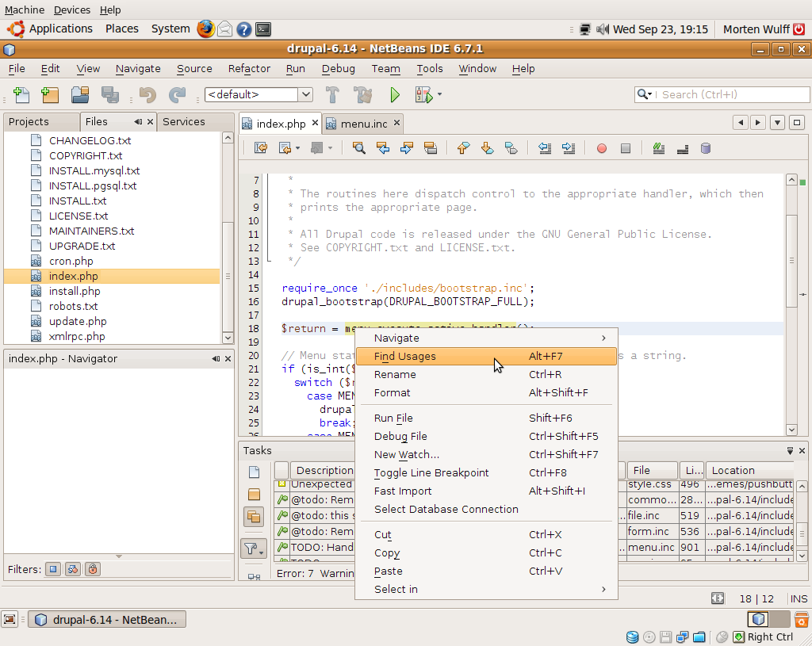Image resolution: width=812 pixels, height=646 pixels.
Task: Go to next search occurrence icon
Action: tap(407, 148)
